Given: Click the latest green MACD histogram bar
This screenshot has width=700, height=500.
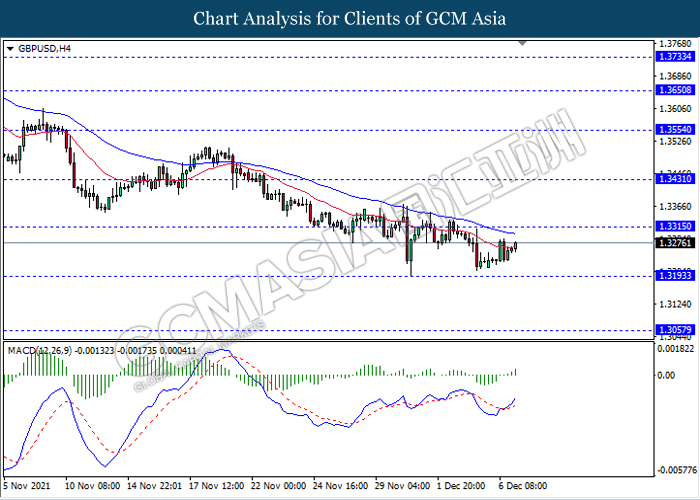Looking at the screenshot, I should click(x=516, y=372).
